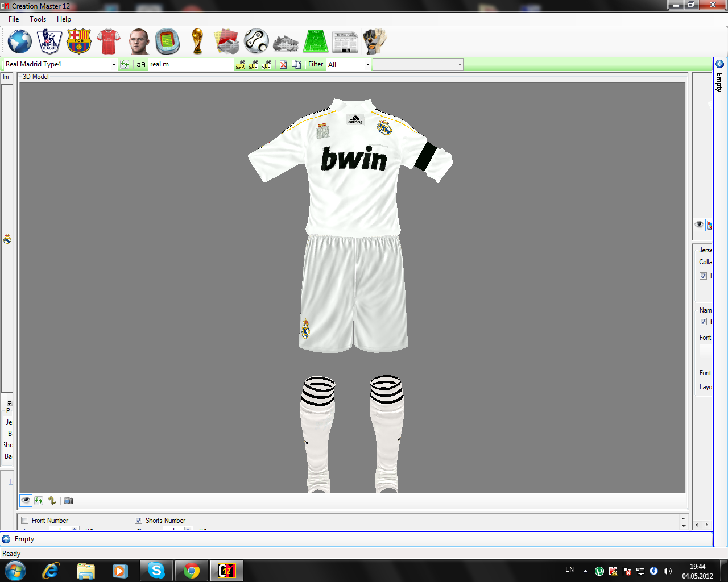Toggle the checkbox under Name label

(x=703, y=322)
